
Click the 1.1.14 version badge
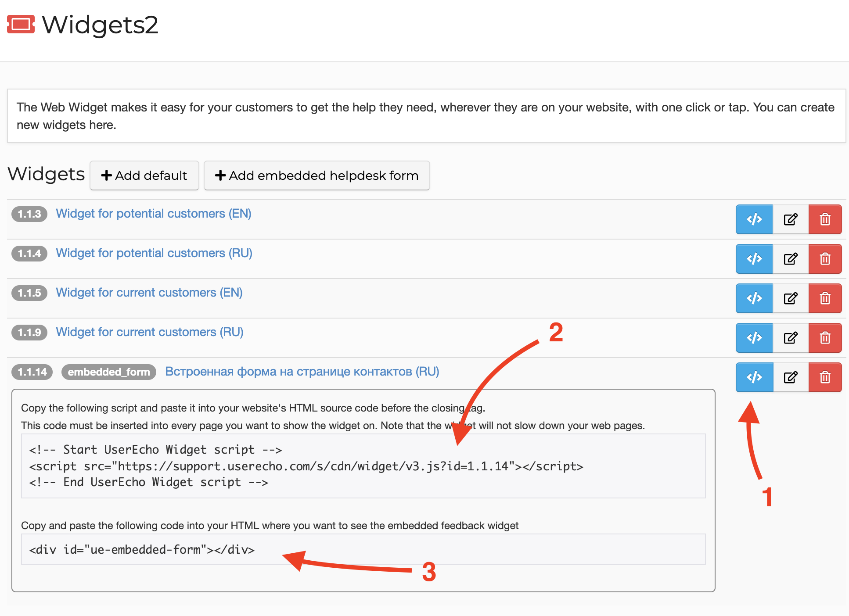[32, 372]
